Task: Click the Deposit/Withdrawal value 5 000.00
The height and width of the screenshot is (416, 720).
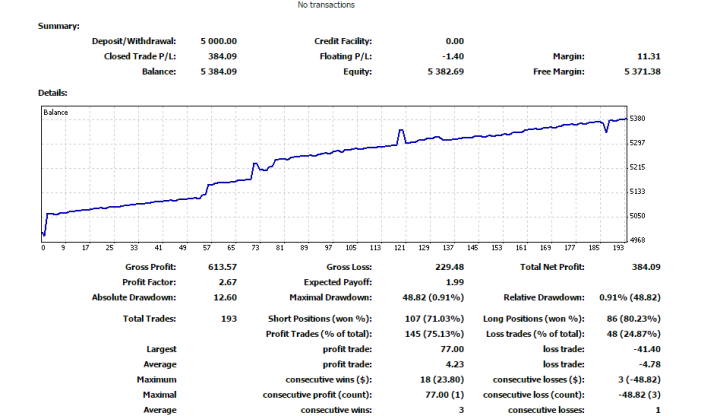Action: click(219, 41)
